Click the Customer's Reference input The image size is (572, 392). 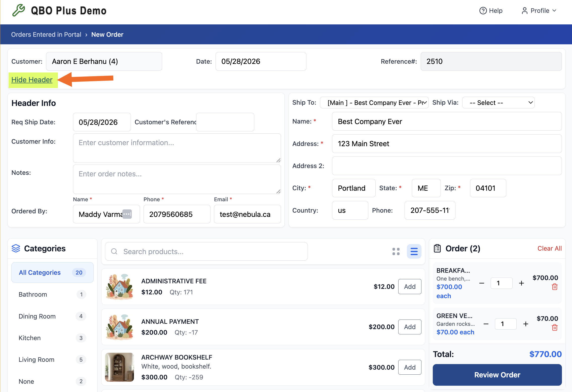click(x=225, y=122)
